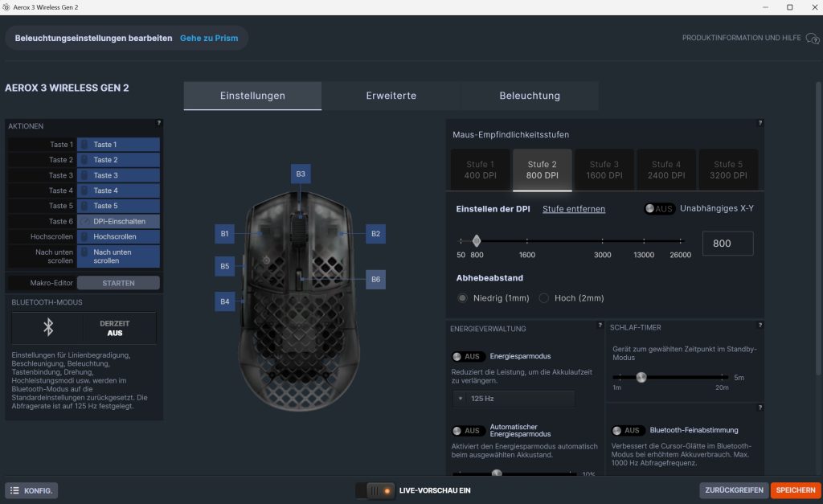Select Stufe 5 3200 DPI level
This screenshot has height=504, width=823.
pyautogui.click(x=728, y=170)
